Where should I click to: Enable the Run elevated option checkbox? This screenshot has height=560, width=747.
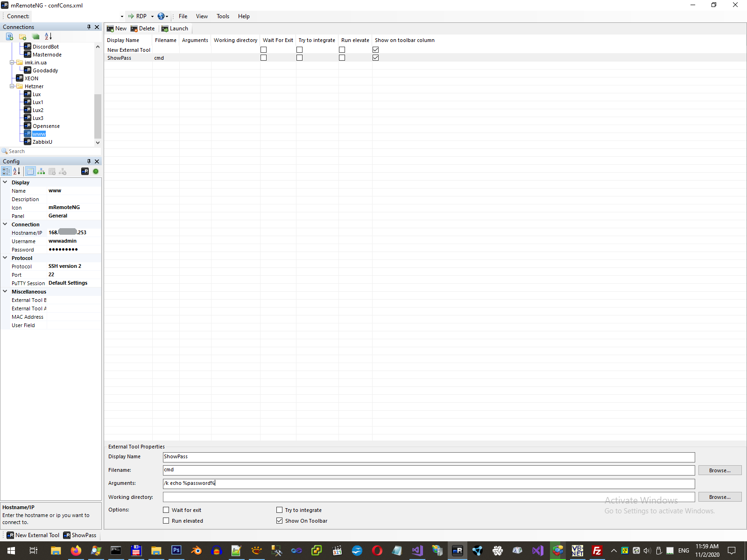click(x=166, y=521)
